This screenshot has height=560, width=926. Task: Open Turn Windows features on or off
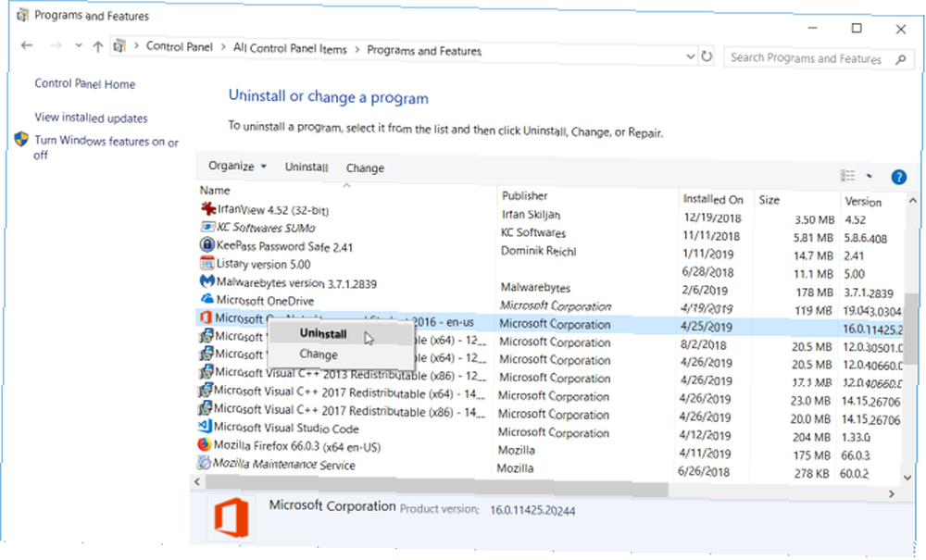[106, 147]
